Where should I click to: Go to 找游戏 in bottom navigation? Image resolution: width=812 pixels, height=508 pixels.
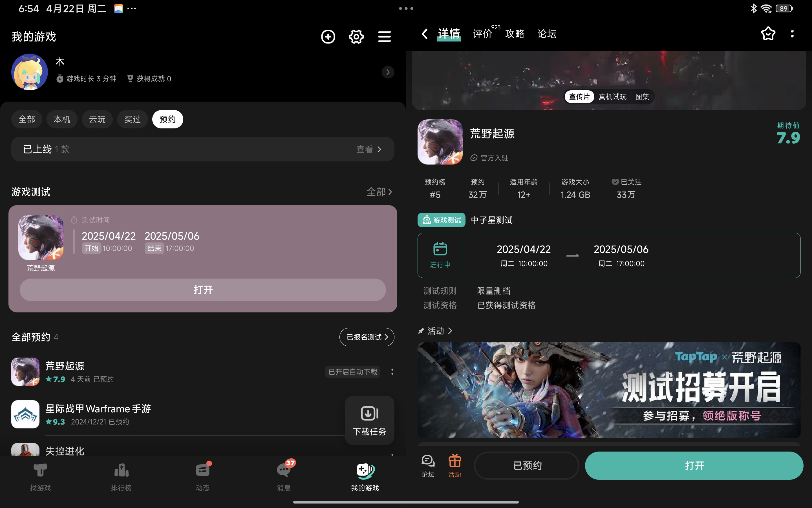40,477
